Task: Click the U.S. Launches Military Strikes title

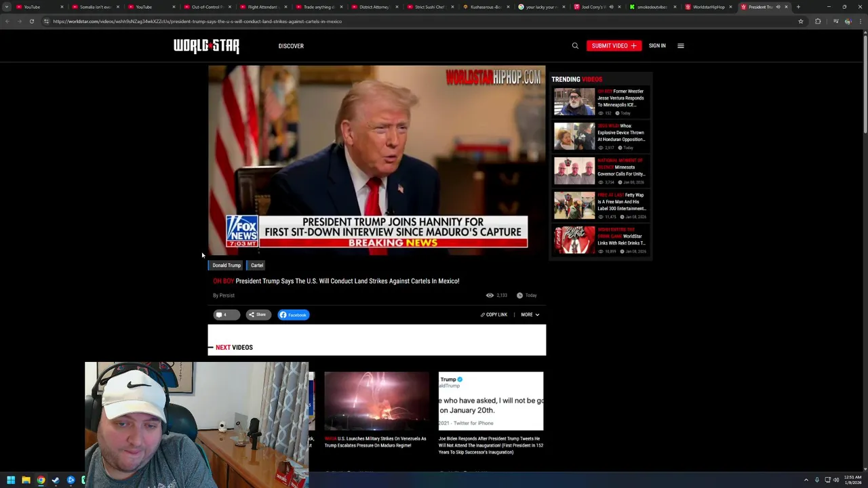Action: [x=376, y=442]
